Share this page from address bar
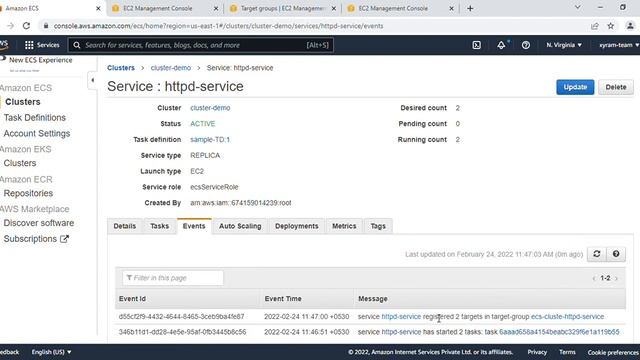Image resolution: width=640 pixels, height=360 pixels. point(595,26)
